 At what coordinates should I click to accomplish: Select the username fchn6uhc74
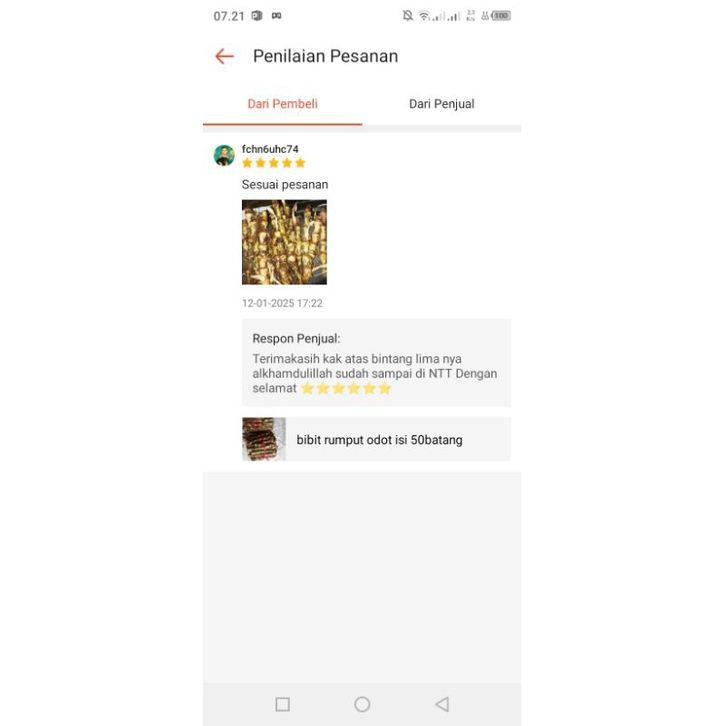pyautogui.click(x=270, y=149)
